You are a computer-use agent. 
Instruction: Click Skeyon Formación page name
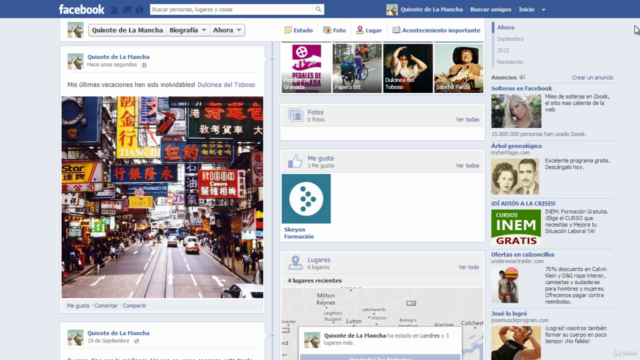click(299, 233)
